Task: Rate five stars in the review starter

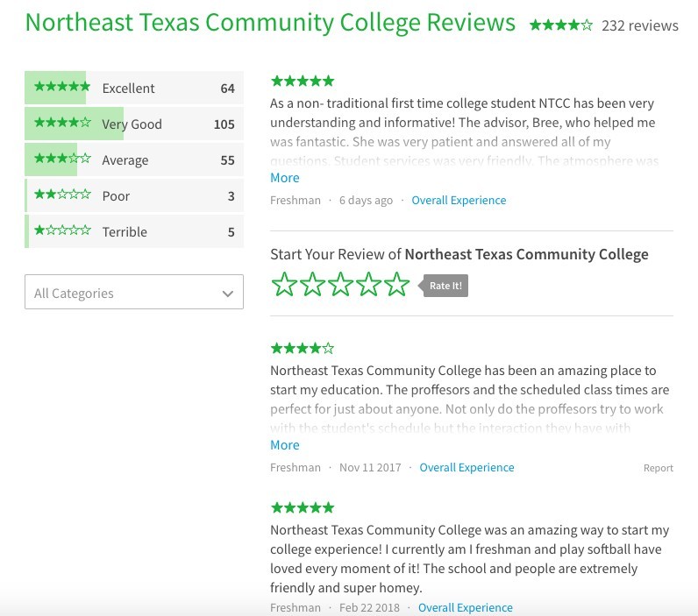Action: (x=396, y=284)
